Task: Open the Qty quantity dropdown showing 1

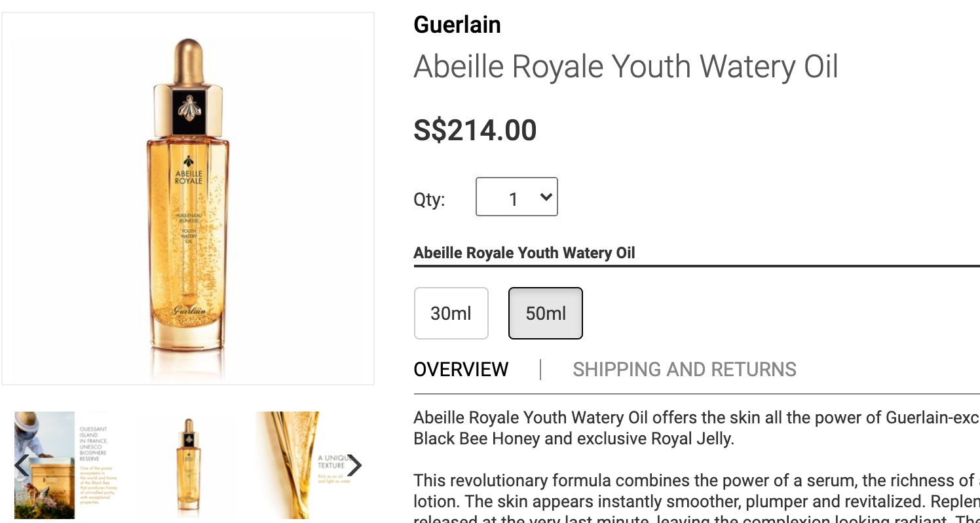Action: point(516,197)
